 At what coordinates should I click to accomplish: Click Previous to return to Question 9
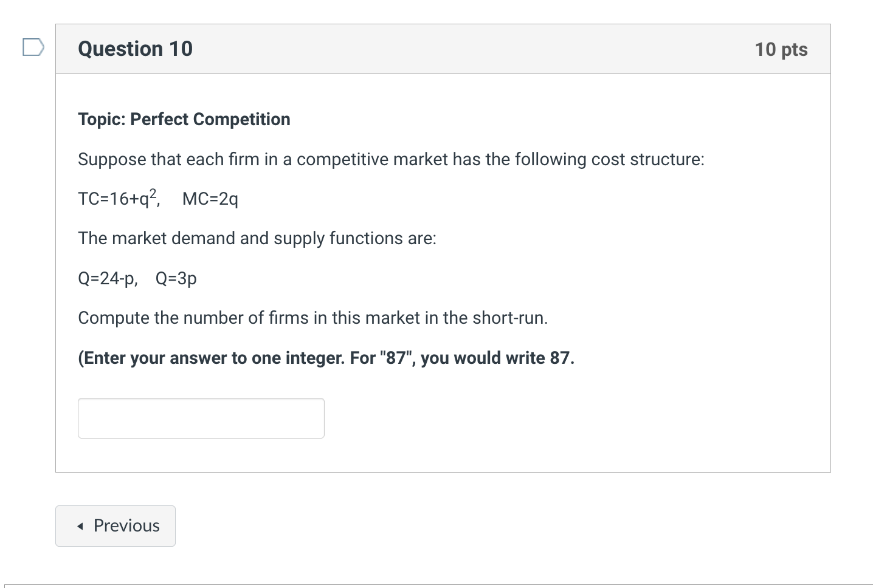pos(116,526)
